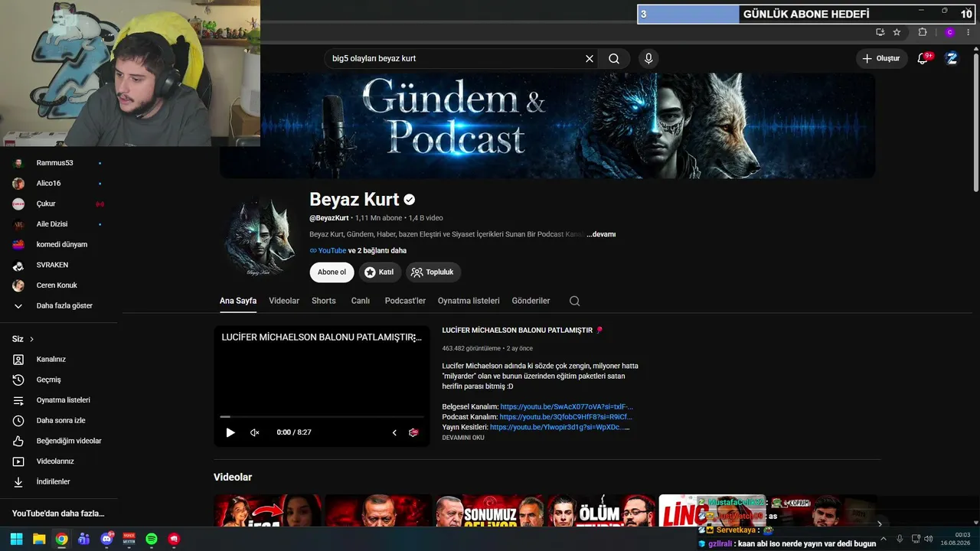Open the Chrome profile avatar

[950, 32]
